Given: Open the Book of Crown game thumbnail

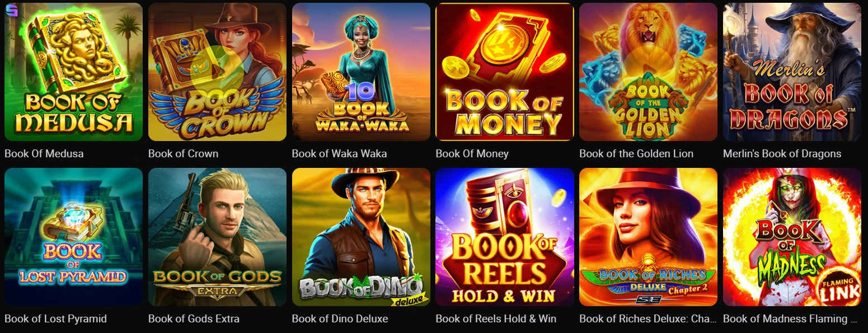Looking at the screenshot, I should [217, 72].
